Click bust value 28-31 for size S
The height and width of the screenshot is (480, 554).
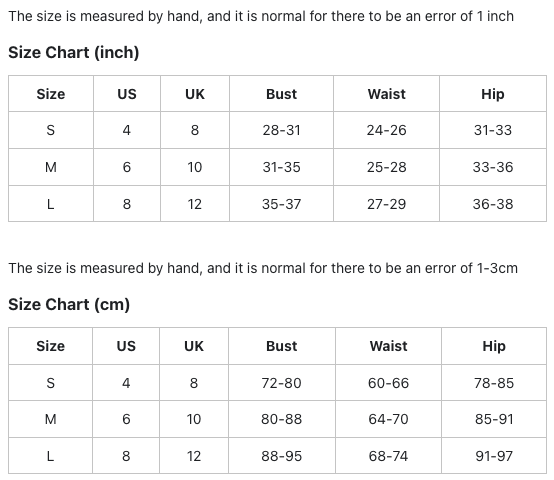(281, 130)
